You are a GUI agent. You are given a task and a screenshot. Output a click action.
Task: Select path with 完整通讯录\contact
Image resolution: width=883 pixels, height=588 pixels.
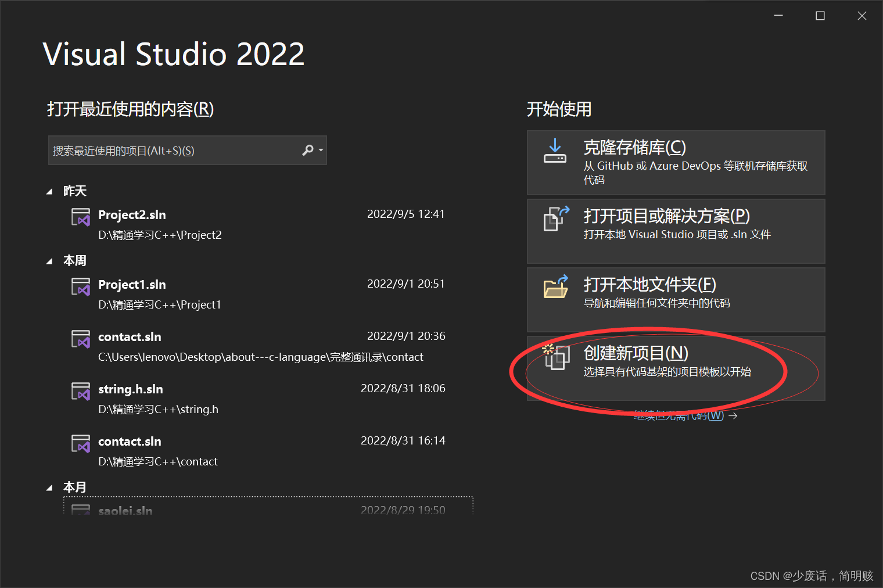tap(260, 357)
